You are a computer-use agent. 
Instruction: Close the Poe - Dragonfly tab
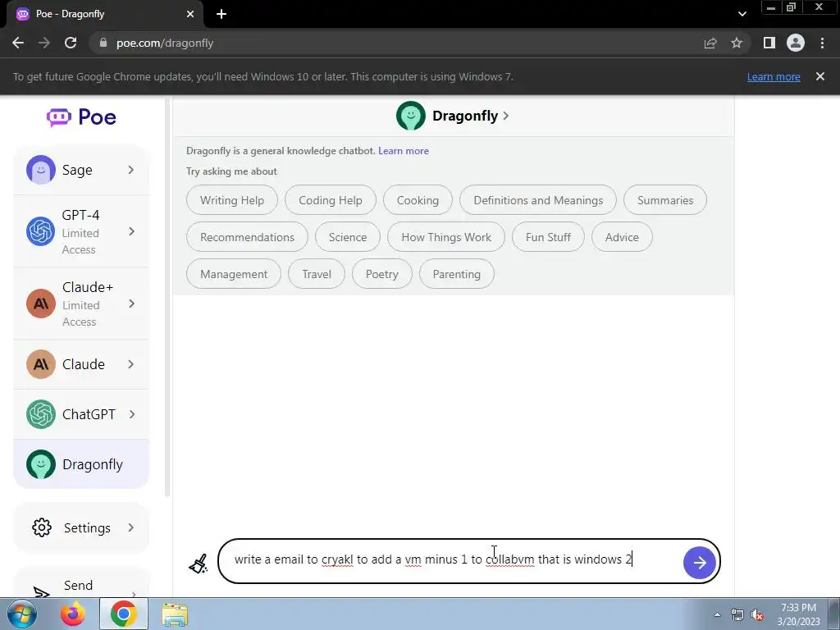[x=190, y=14]
